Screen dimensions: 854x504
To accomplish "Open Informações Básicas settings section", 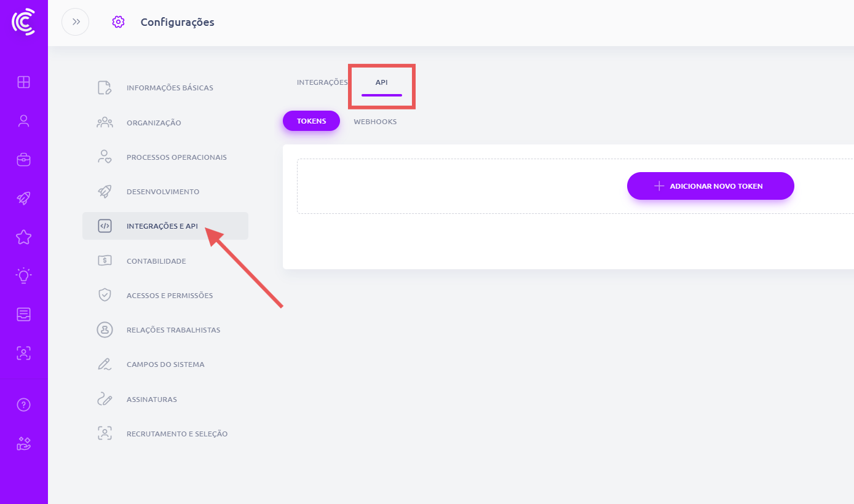I will tap(170, 88).
